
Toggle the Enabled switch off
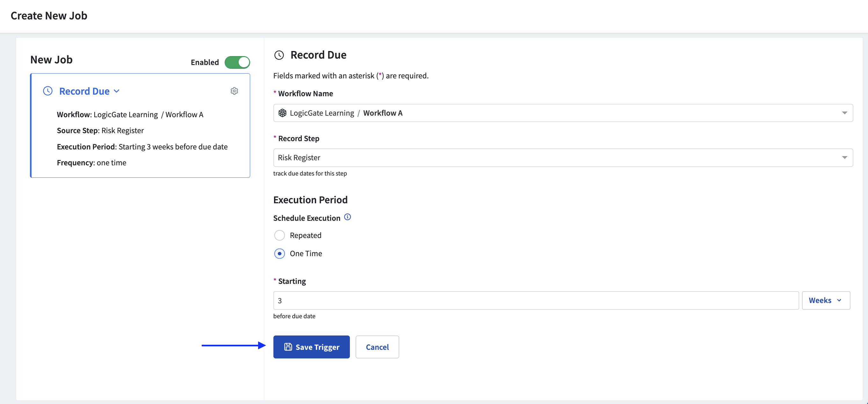point(237,62)
